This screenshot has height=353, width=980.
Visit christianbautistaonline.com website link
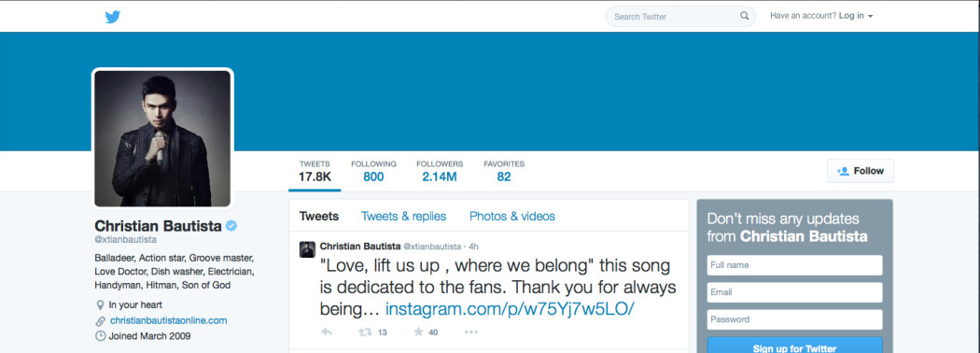pyautogui.click(x=168, y=320)
